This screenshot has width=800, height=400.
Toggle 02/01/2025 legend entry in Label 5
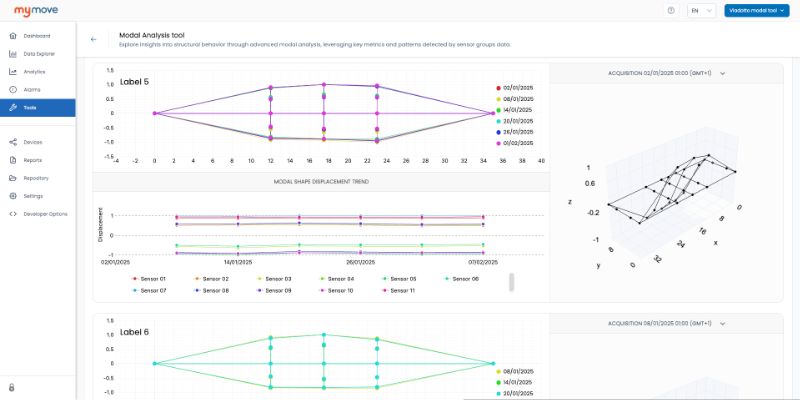click(x=515, y=88)
